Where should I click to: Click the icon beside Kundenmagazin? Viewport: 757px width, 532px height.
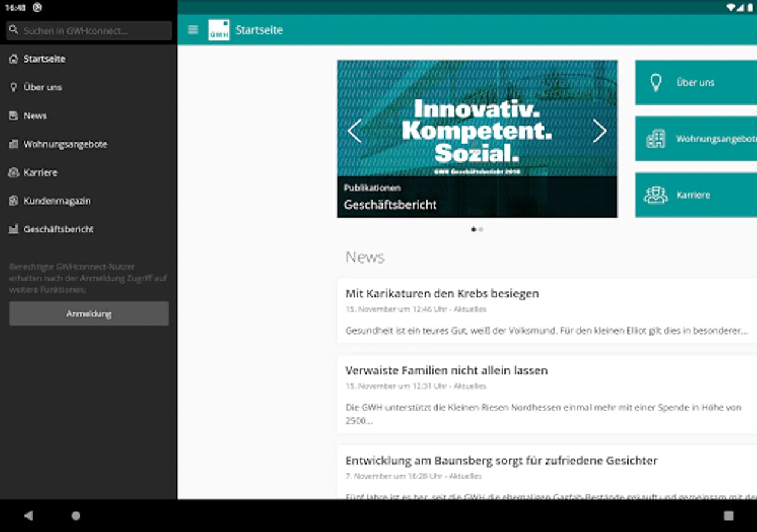pos(14,200)
